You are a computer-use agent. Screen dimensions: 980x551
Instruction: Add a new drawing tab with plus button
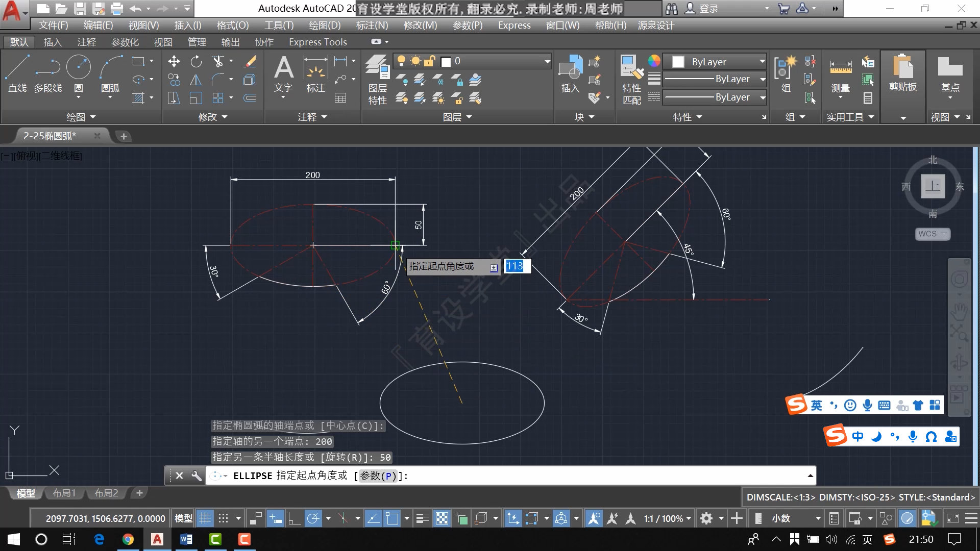123,136
